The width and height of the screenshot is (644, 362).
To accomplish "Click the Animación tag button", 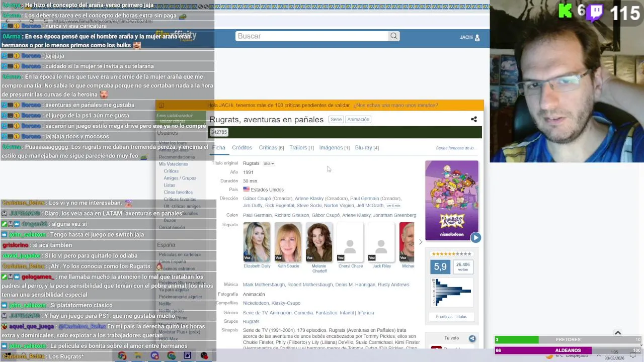I will tap(358, 119).
